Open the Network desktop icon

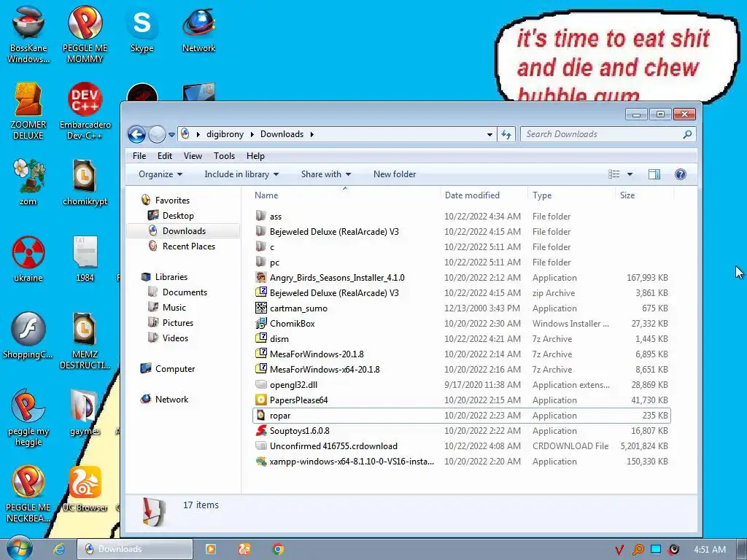pos(198,29)
